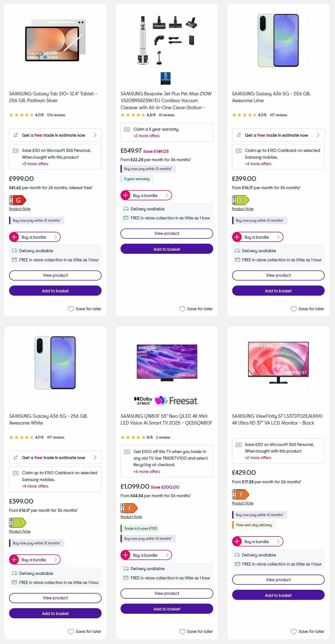Click the calendar collection icon on ViewFinity S7 card

(238, 564)
